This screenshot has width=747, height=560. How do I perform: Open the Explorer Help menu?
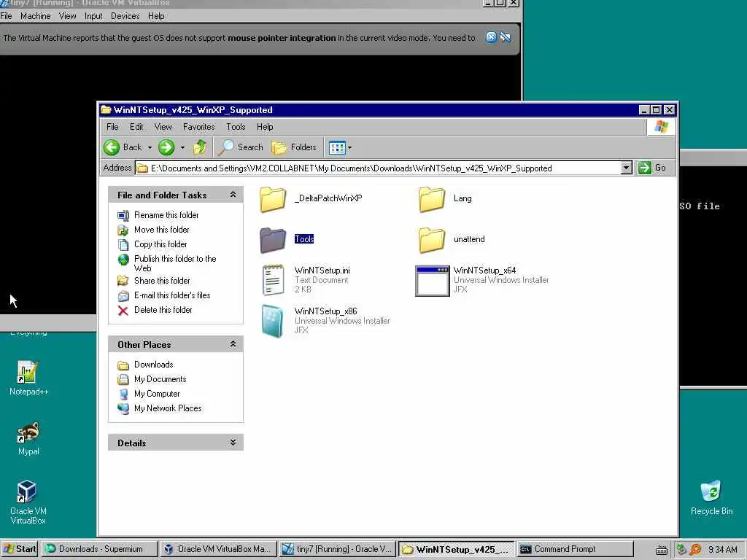coord(265,127)
